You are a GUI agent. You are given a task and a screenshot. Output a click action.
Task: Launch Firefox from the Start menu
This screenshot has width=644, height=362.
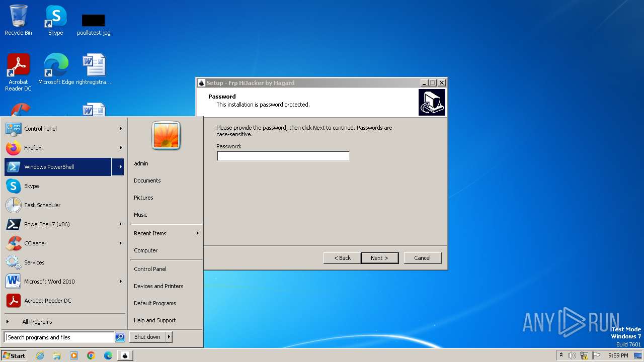58,148
